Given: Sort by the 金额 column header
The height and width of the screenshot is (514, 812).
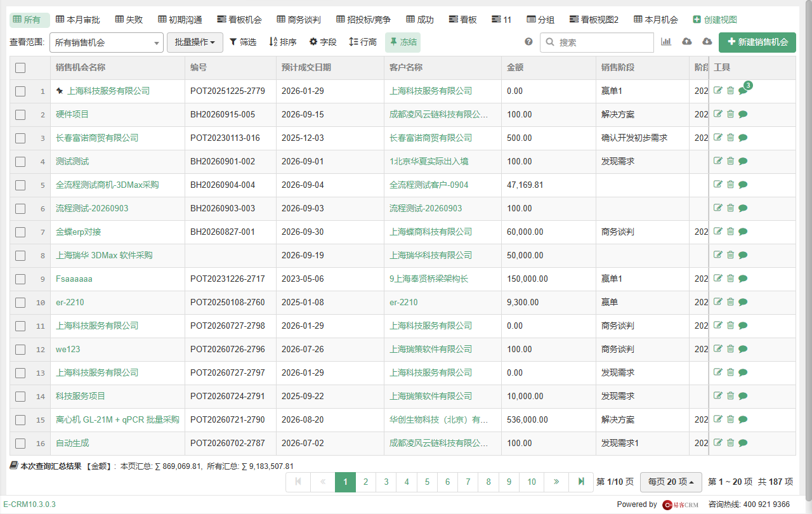Looking at the screenshot, I should 515,67.
